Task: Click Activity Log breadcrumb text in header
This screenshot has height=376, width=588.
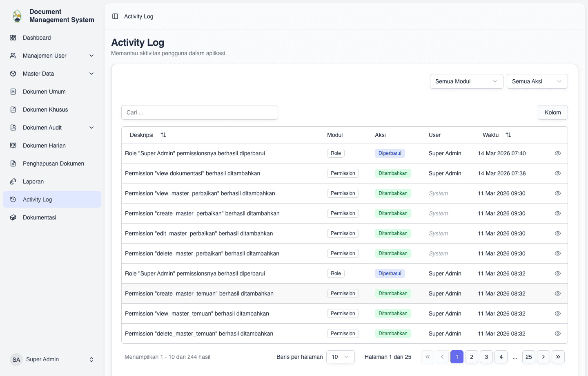Action: 139,16
